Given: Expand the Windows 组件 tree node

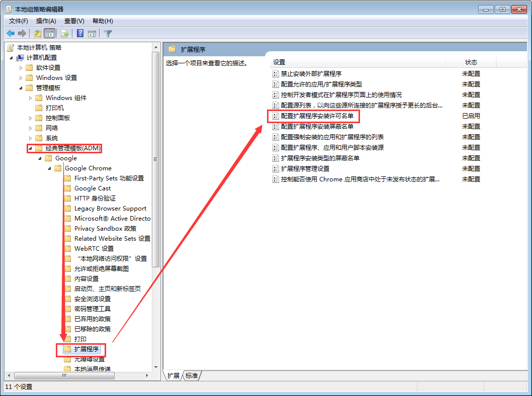Looking at the screenshot, I should [30, 97].
